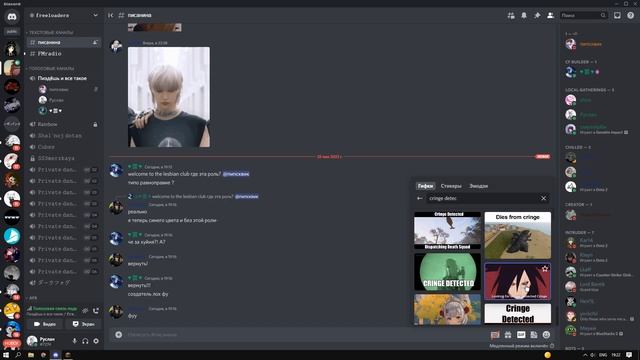Open the Пиздёшь и все такое voice channel
This screenshot has height=360, width=640.
[x=63, y=78]
